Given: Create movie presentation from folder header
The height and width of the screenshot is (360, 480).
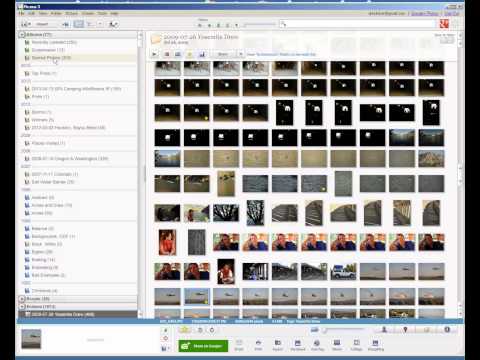Looking at the screenshot, I should point(178,54).
